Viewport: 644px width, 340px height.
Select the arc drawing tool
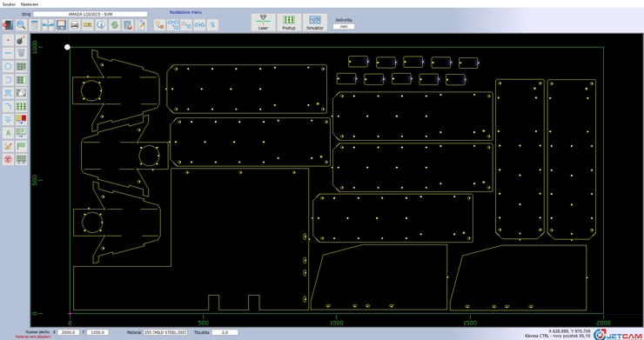[x=8, y=80]
